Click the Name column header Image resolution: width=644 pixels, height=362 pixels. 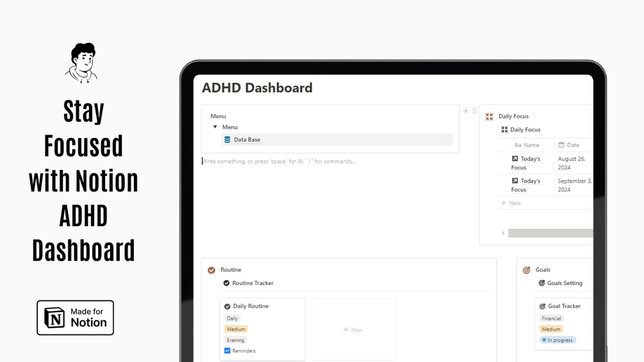(x=527, y=145)
